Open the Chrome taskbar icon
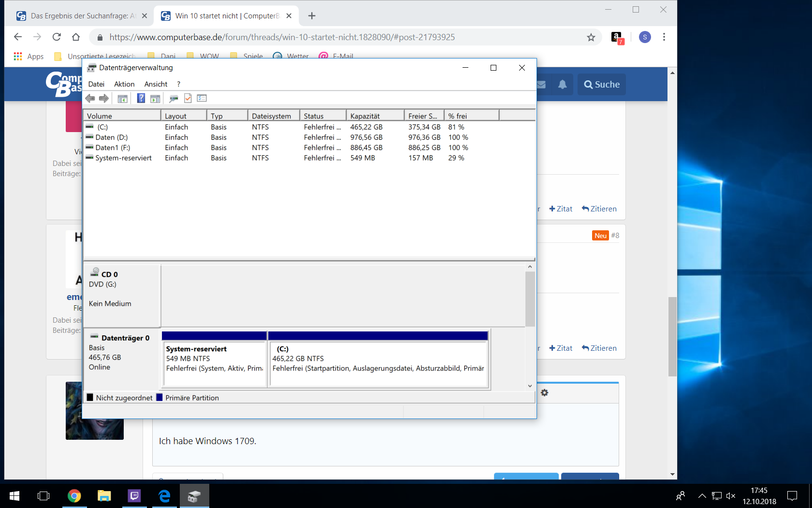812x508 pixels. tap(74, 496)
